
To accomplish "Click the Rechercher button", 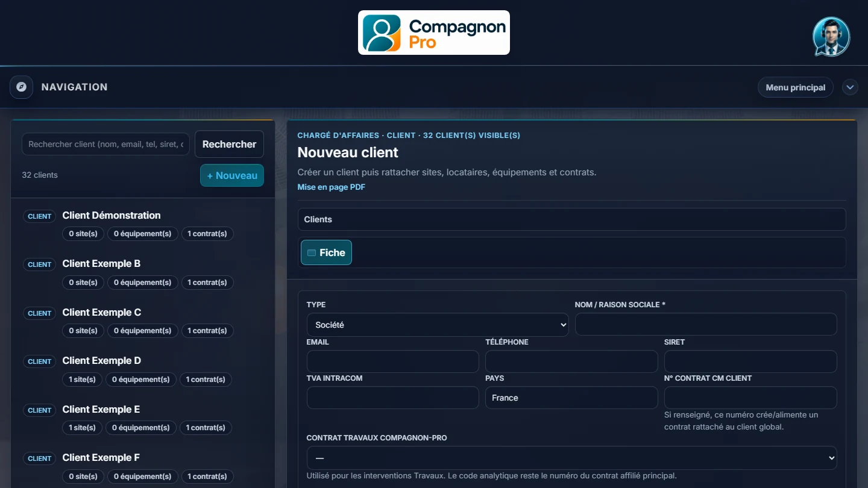I will tap(229, 144).
